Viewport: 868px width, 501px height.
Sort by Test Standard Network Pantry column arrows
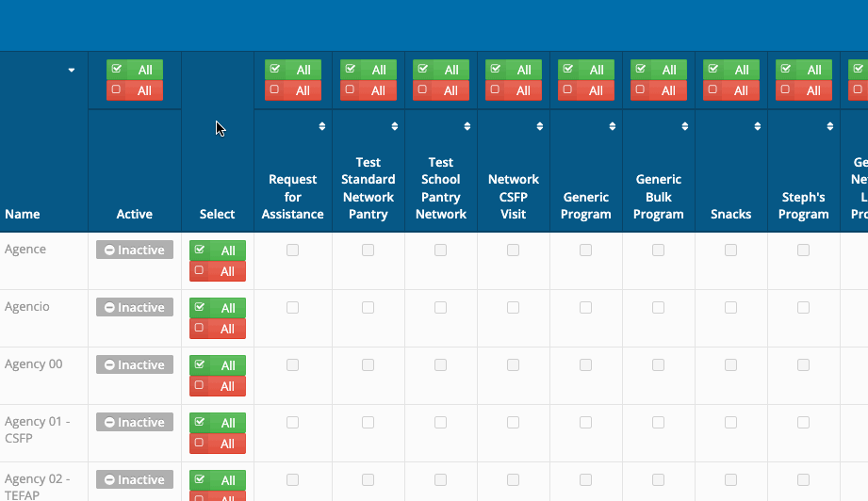395,126
